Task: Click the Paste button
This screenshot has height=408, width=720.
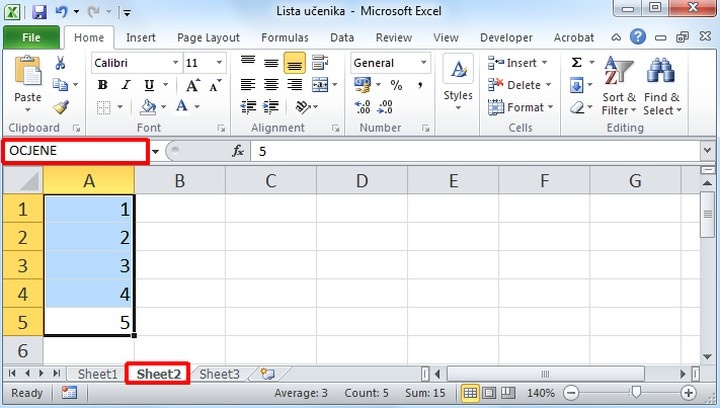Action: 28,85
